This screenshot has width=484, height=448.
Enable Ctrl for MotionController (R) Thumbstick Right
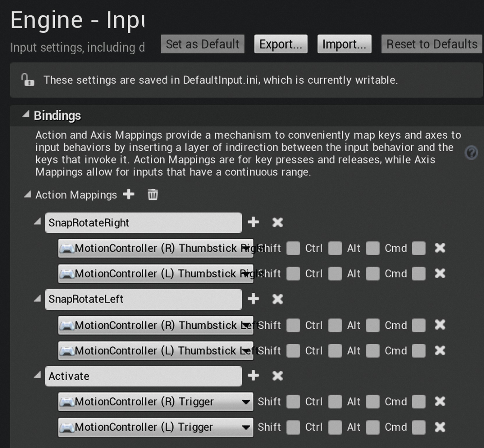(x=335, y=248)
